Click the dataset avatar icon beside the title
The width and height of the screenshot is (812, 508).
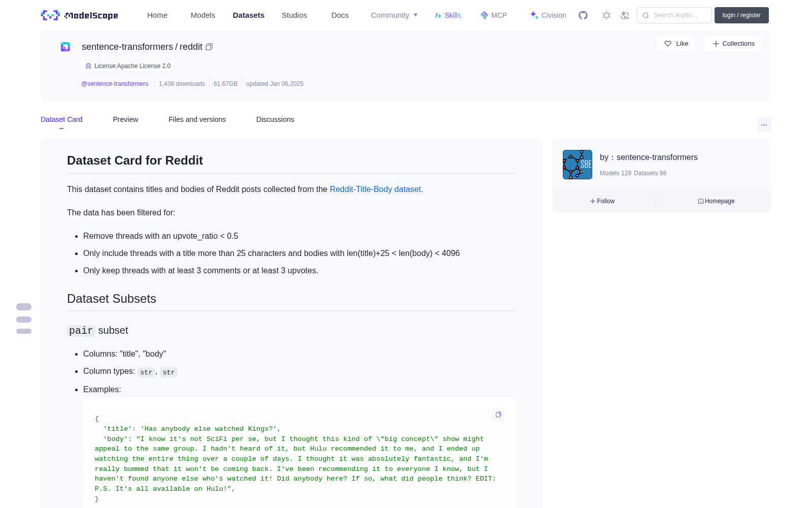tap(65, 47)
